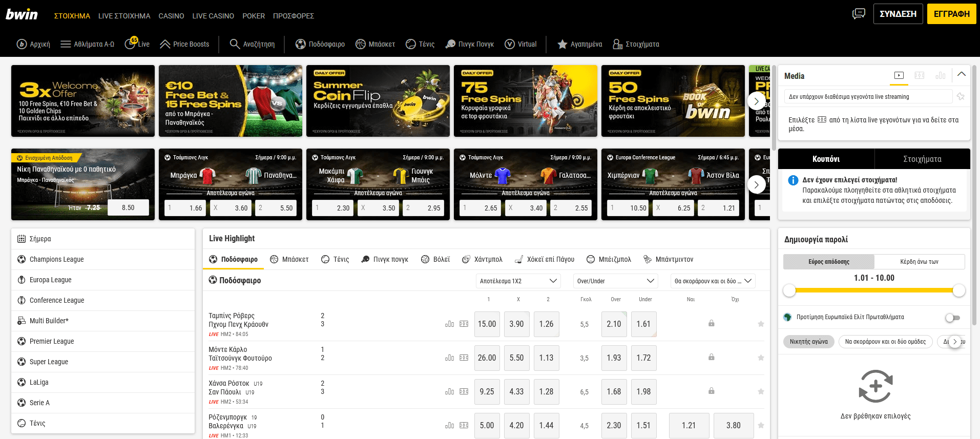The width and height of the screenshot is (980, 439).
Task: Open live tracker for Χάνσα Ρόστοκ match
Action: click(x=464, y=391)
